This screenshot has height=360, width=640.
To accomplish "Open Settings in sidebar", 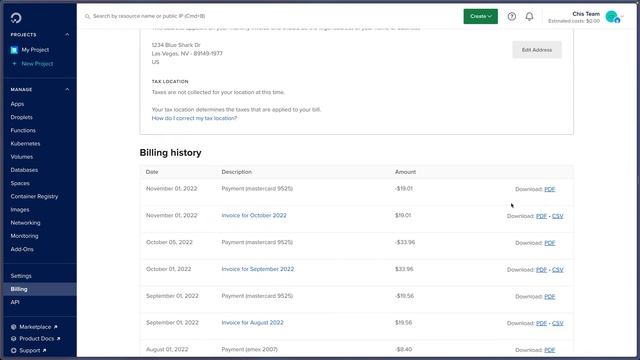I will point(21,276).
